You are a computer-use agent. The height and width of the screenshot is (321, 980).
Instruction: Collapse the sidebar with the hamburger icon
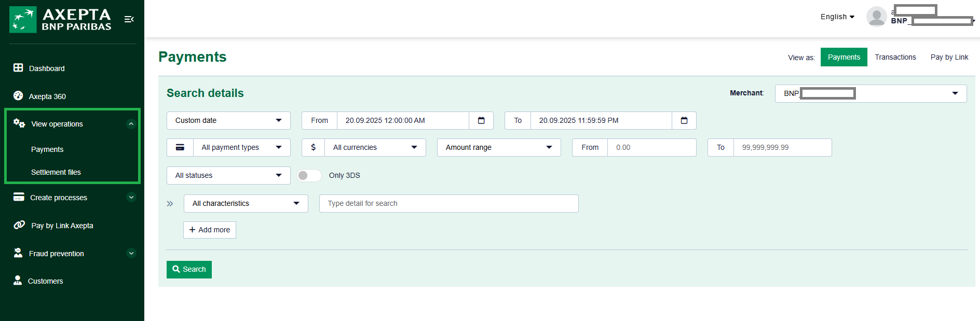pyautogui.click(x=129, y=19)
